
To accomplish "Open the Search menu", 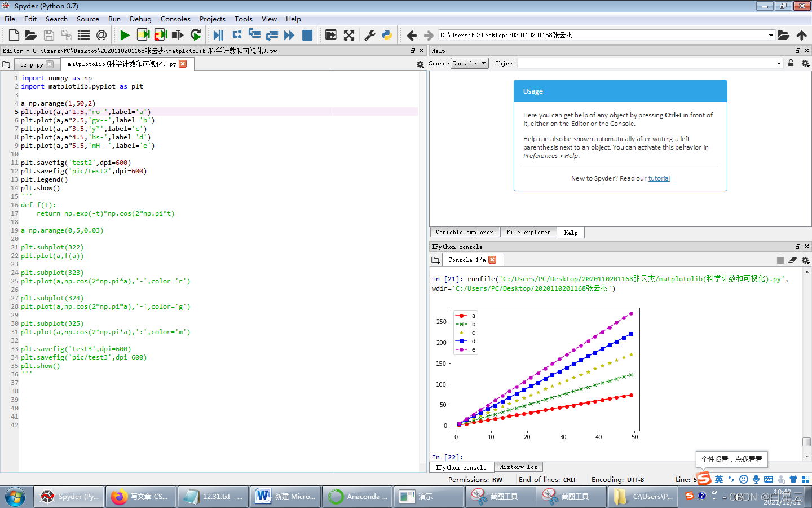I will (56, 19).
